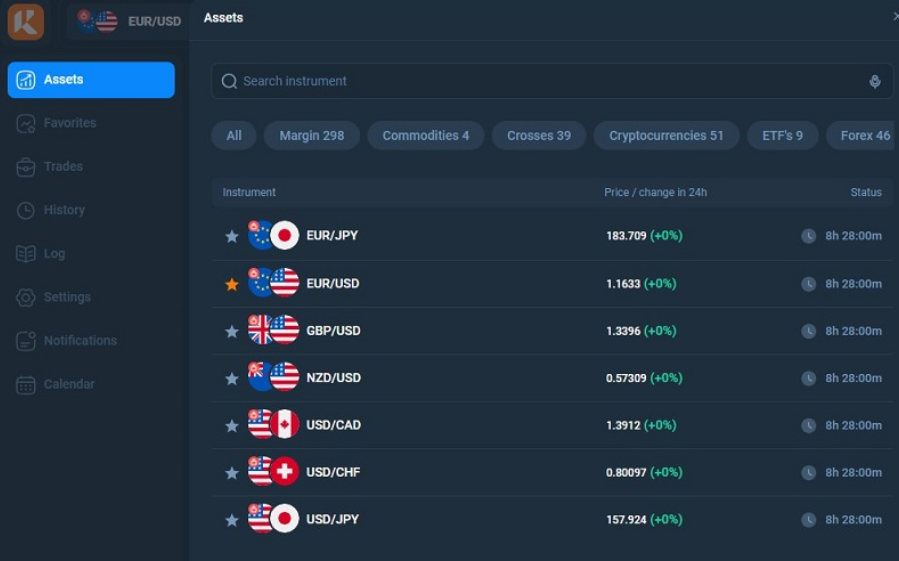Screen dimensions: 899x561
Task: Click the Status column header
Action: click(866, 192)
